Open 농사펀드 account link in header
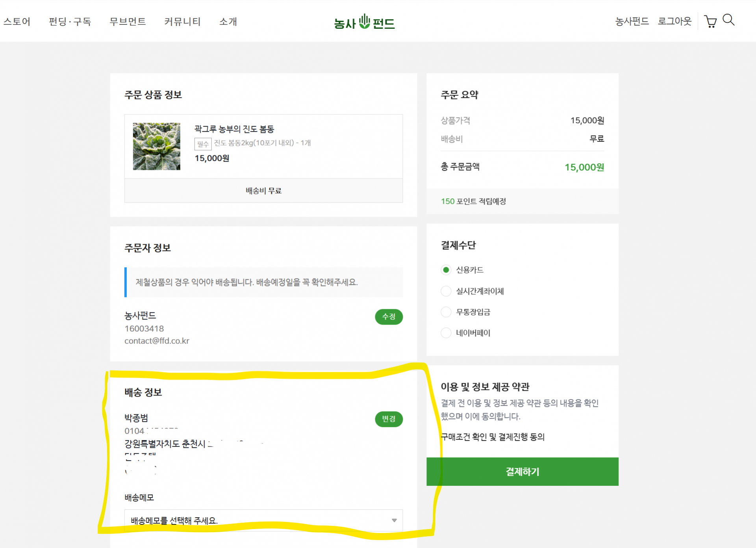 (x=632, y=21)
